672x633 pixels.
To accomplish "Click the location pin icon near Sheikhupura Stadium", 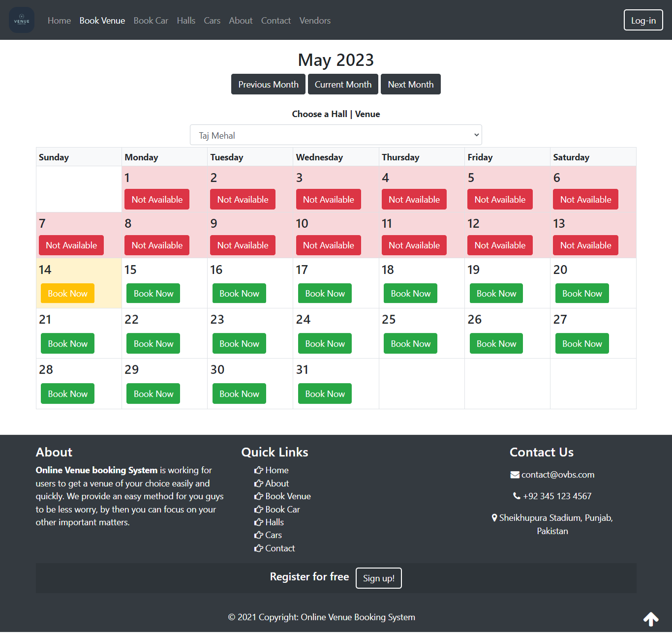I will coord(494,517).
